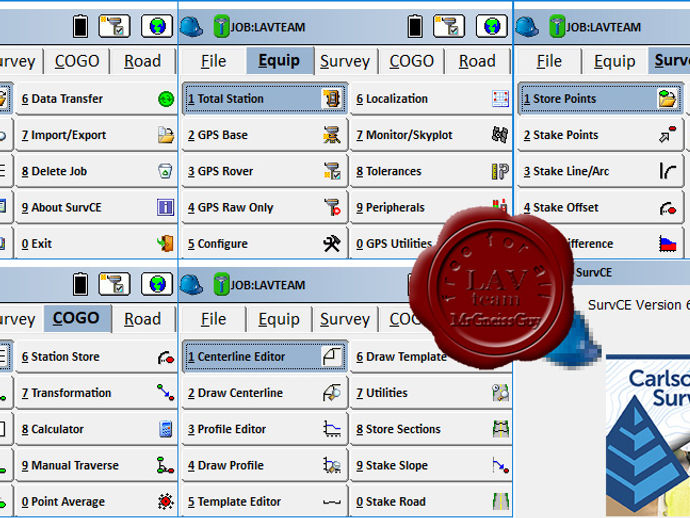The height and width of the screenshot is (518, 690).
Task: Click the Monitor/Skyplot satellite icon
Action: point(500,135)
